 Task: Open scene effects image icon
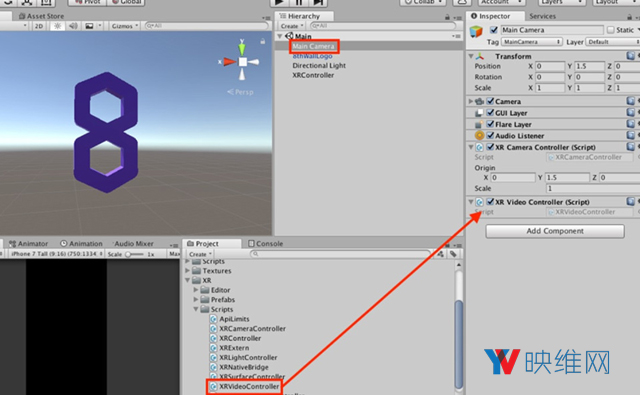[89, 26]
